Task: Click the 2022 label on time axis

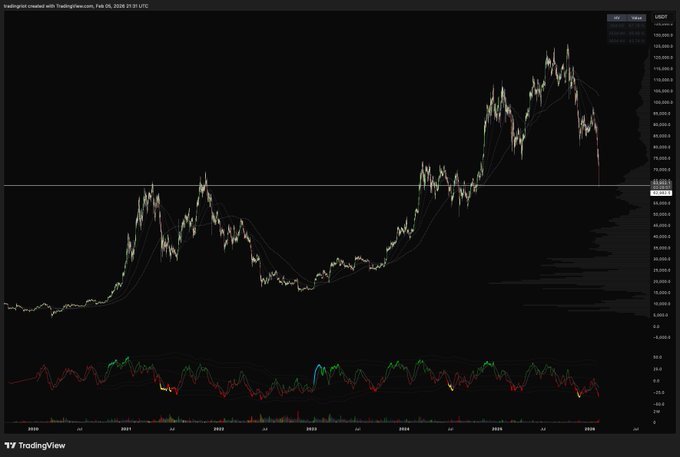Action: (219, 429)
